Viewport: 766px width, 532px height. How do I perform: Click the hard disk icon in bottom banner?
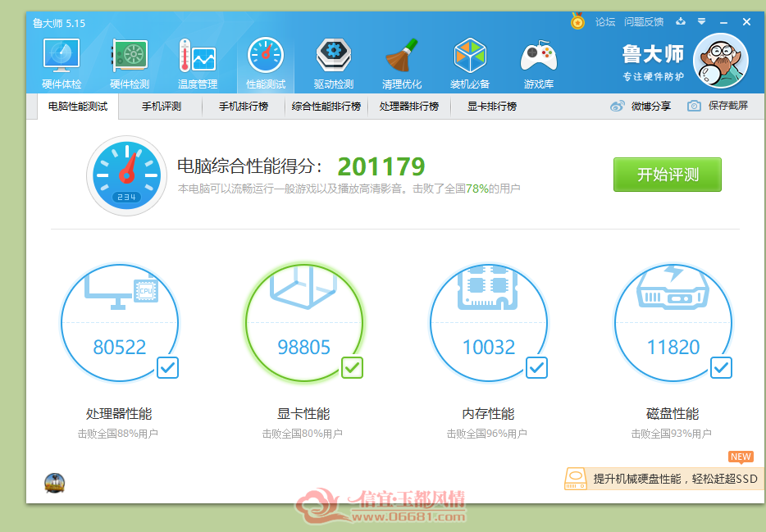pos(576,479)
